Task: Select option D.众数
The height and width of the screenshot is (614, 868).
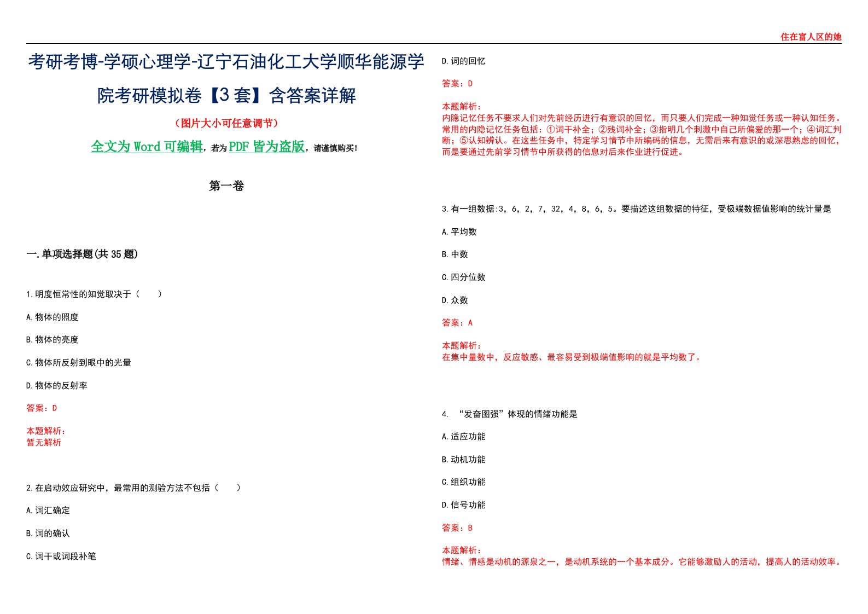Action: coord(455,300)
